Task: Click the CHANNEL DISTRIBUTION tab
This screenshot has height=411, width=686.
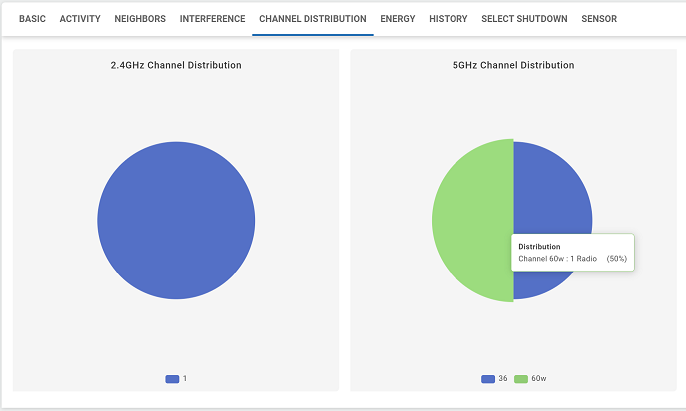Action: click(x=312, y=19)
